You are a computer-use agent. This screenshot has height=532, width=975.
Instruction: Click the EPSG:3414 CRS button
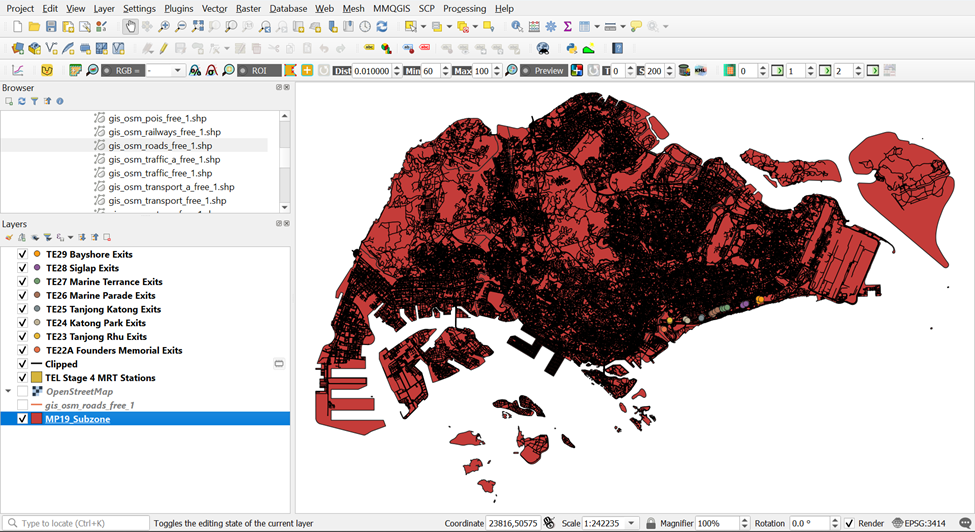pyautogui.click(x=919, y=523)
